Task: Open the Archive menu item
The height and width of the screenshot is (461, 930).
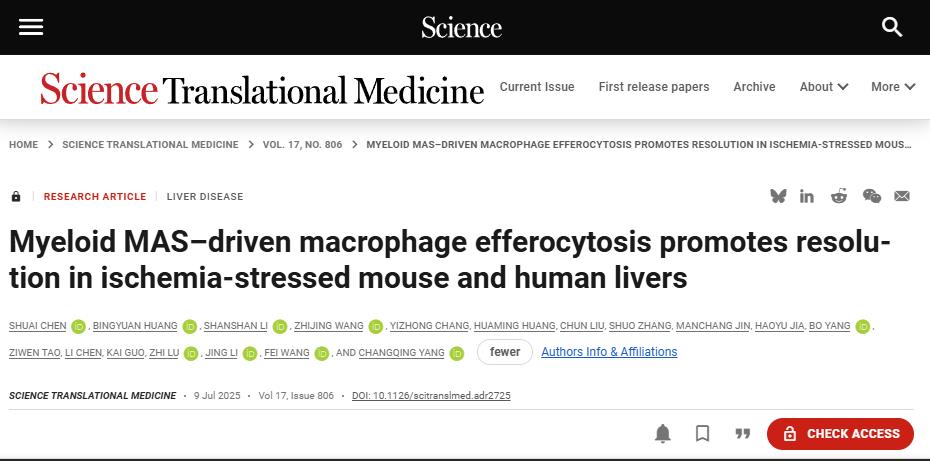Action: [x=754, y=87]
